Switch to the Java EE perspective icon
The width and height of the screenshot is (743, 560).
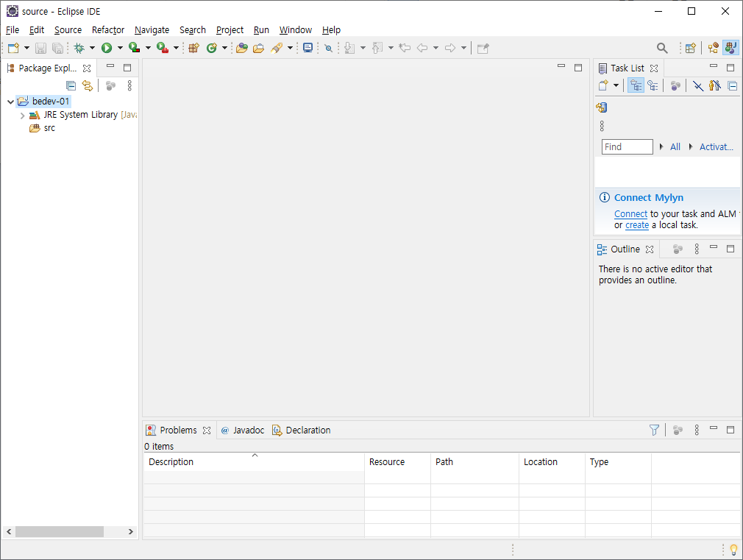[713, 48]
